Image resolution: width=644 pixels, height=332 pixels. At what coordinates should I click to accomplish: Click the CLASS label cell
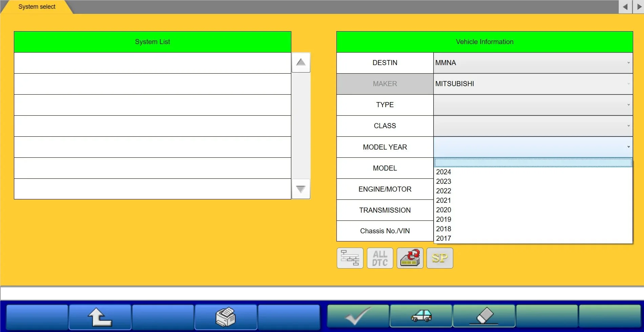385,126
